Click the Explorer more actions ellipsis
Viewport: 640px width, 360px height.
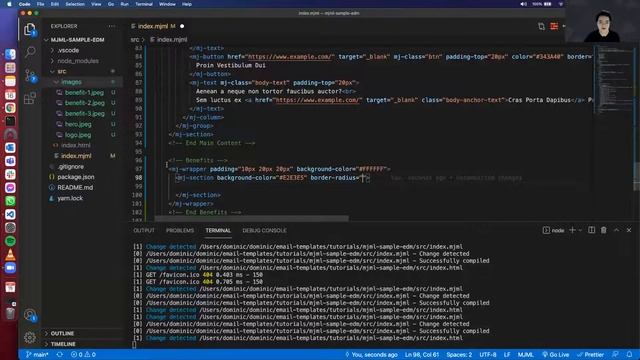click(112, 26)
